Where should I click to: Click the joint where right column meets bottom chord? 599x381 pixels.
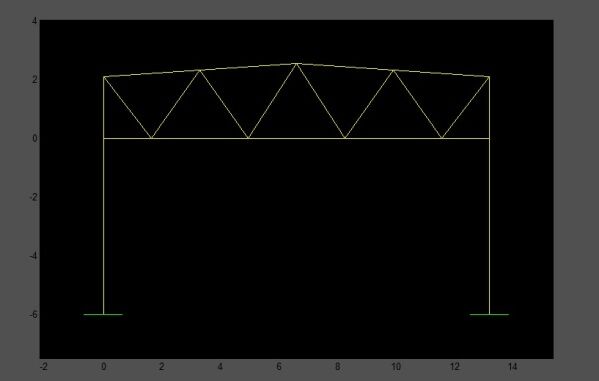[x=489, y=138]
